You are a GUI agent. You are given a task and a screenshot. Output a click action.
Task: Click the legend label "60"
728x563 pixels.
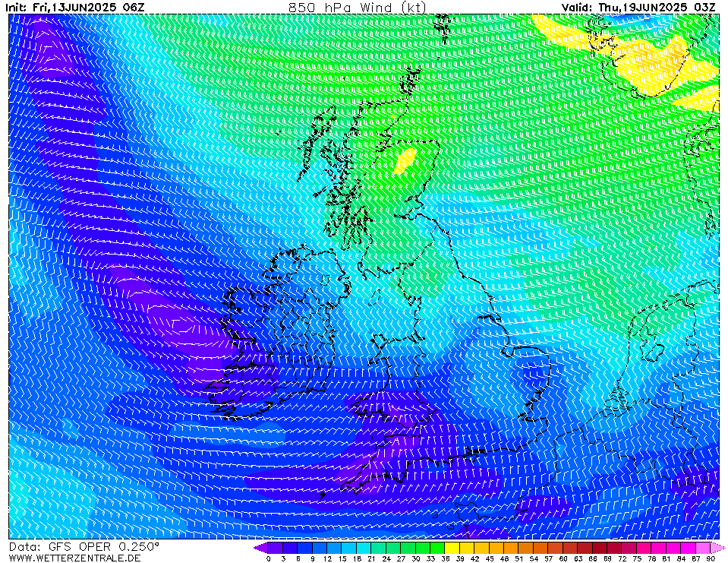(563, 558)
